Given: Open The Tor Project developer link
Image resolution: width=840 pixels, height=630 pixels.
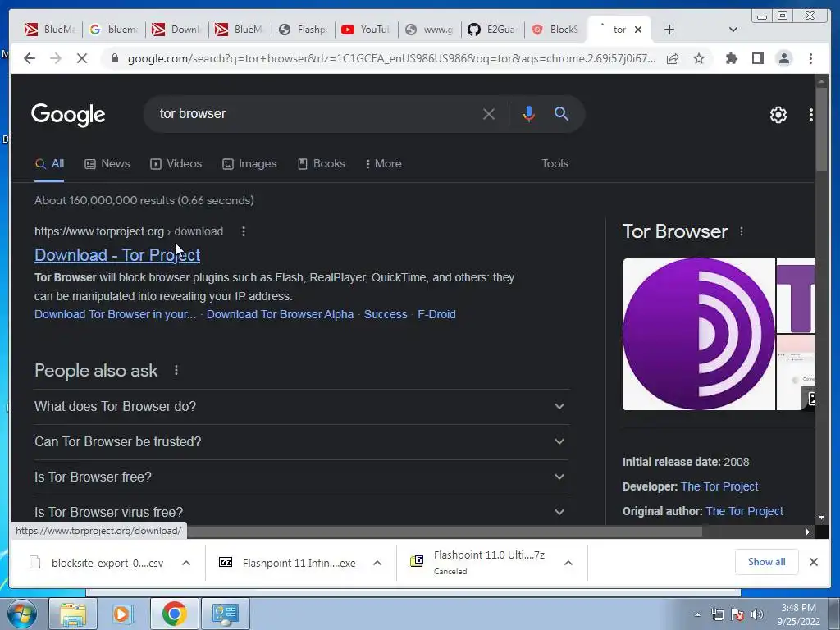Looking at the screenshot, I should (719, 486).
